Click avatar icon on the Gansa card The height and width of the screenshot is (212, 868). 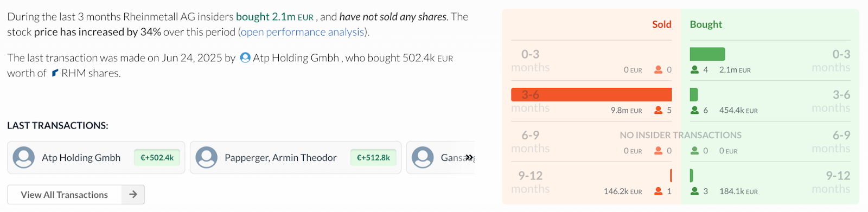click(x=423, y=158)
